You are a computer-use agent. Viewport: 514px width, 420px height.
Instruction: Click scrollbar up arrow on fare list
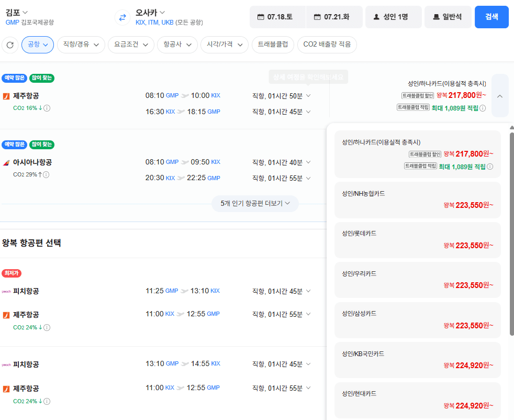[x=512, y=128]
